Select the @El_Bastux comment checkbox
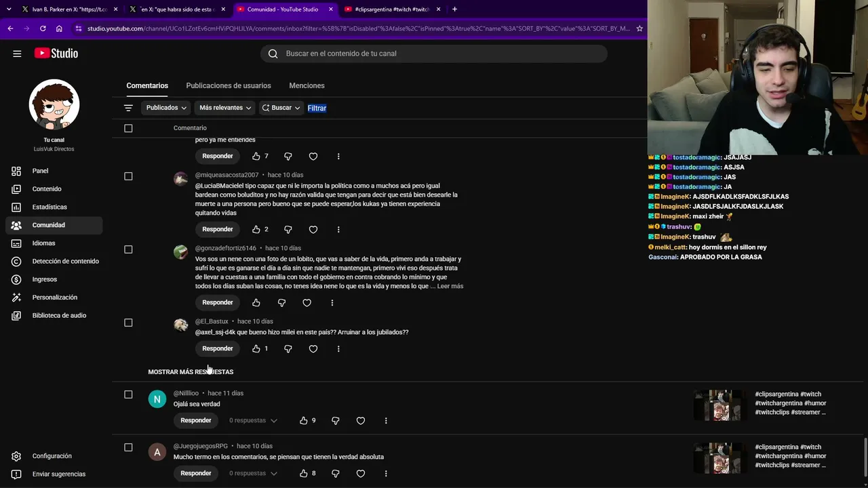Image resolution: width=868 pixels, height=488 pixels. 128,323
